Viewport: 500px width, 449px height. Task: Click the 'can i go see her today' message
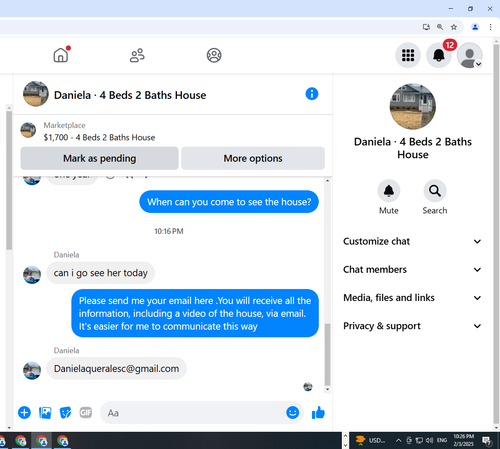100,273
